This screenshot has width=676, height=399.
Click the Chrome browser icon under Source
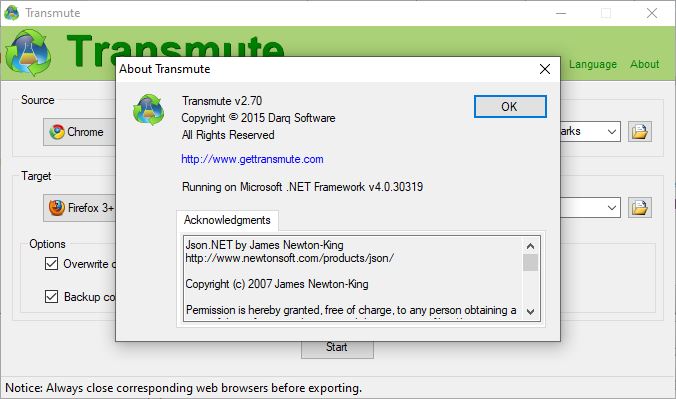pyautogui.click(x=56, y=132)
